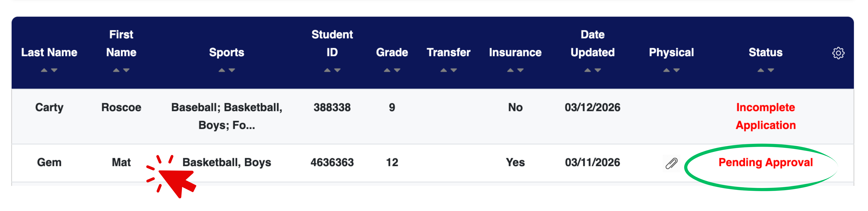Click the Date Updated column header
868x211 pixels.
click(592, 44)
